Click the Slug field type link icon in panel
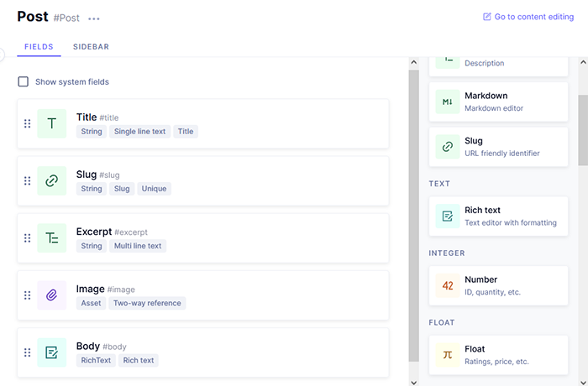Viewport: 588px width, 386px height. (x=448, y=147)
